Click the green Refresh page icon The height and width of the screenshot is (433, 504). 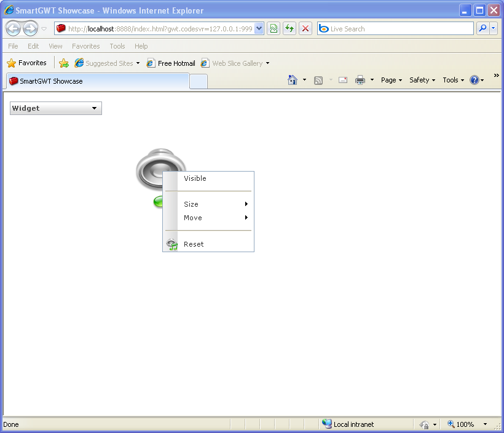(x=289, y=29)
